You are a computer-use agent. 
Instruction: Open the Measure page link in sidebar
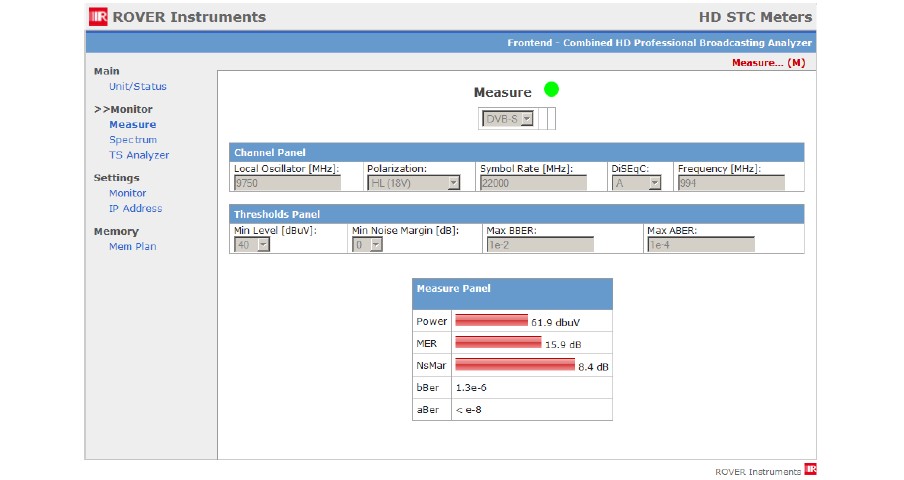coord(133,124)
